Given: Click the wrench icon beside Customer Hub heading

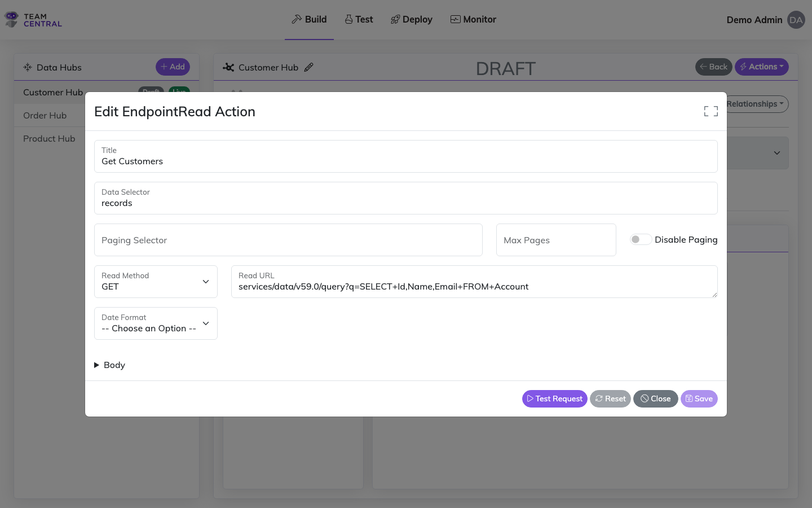Looking at the screenshot, I should (228, 67).
